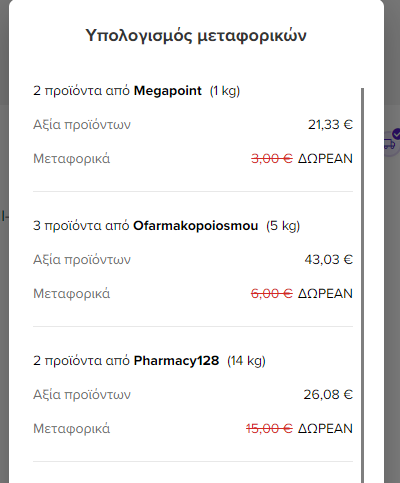
Task: Open the Ofarmakopoiosmou shop name
Action: coord(196,226)
